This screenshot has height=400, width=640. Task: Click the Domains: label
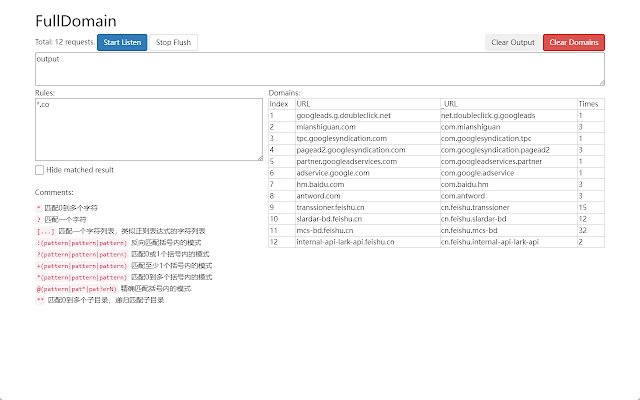(x=284, y=93)
